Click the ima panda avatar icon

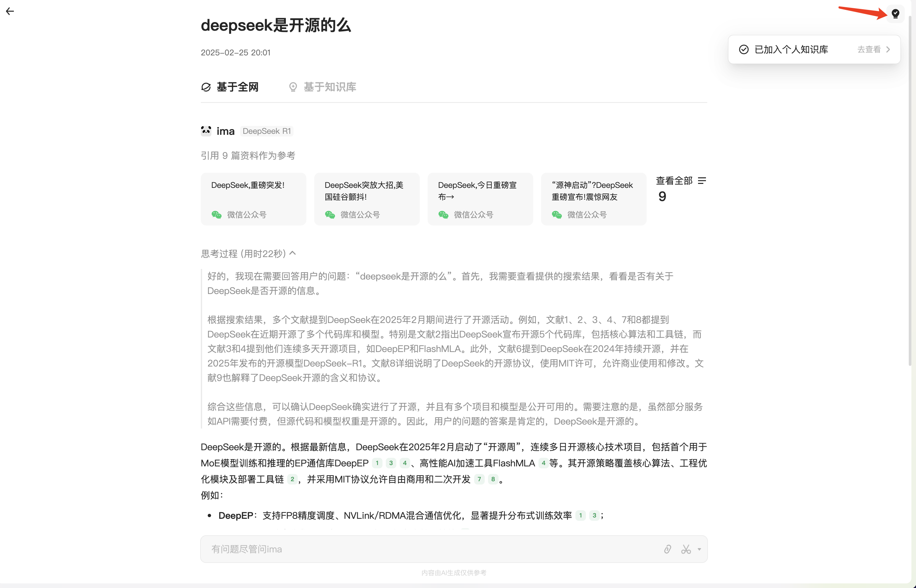click(x=206, y=131)
